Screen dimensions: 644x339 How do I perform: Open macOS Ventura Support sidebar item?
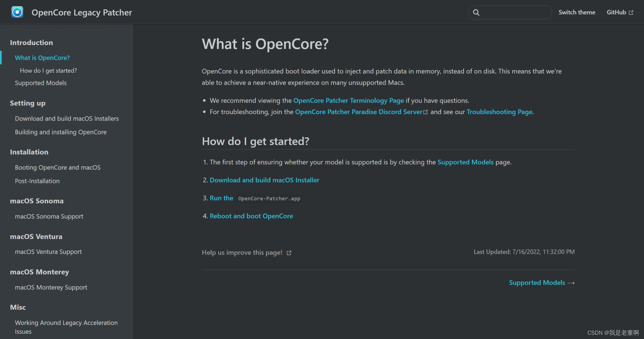[x=48, y=252]
